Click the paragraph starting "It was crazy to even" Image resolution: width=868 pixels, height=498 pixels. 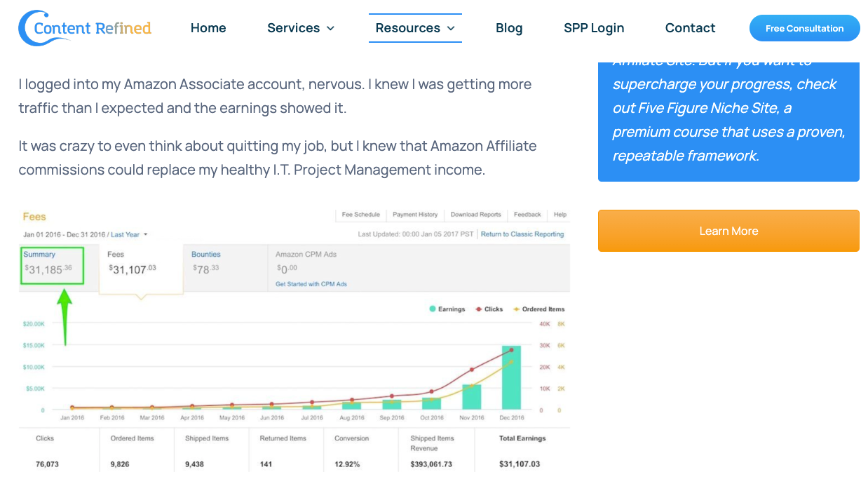pyautogui.click(x=278, y=158)
